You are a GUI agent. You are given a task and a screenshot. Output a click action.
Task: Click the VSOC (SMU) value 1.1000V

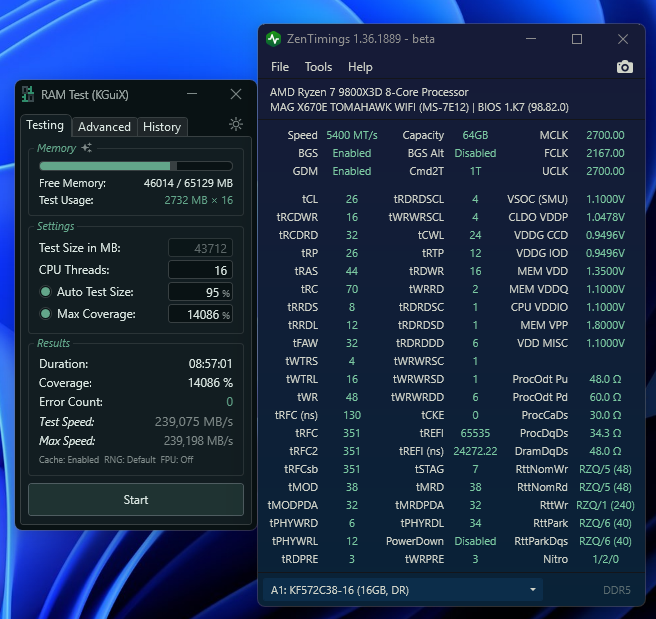click(605, 199)
